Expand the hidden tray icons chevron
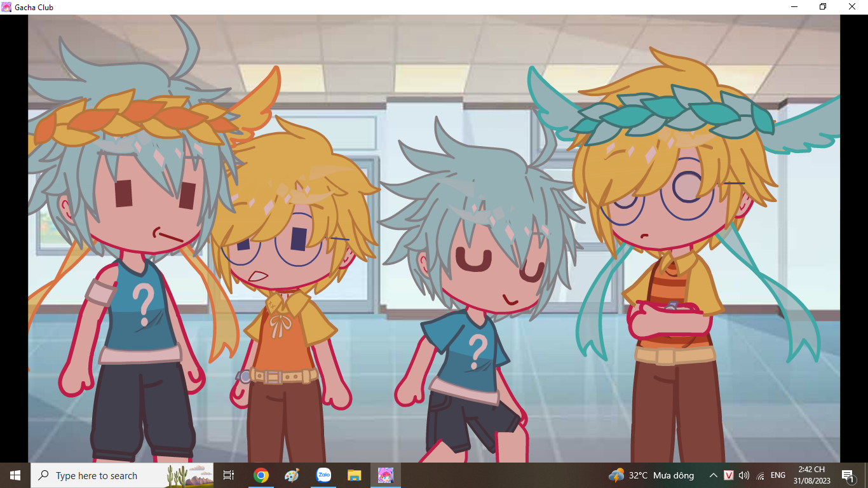 (x=713, y=475)
